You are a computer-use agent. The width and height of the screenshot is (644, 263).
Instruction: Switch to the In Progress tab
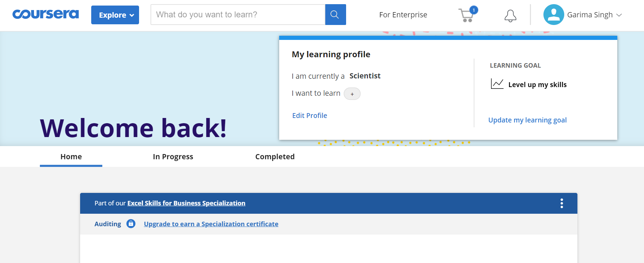(x=173, y=156)
